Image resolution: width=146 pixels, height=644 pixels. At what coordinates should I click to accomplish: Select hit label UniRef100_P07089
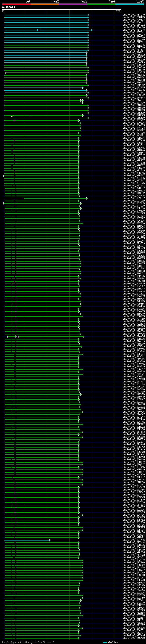133,319
